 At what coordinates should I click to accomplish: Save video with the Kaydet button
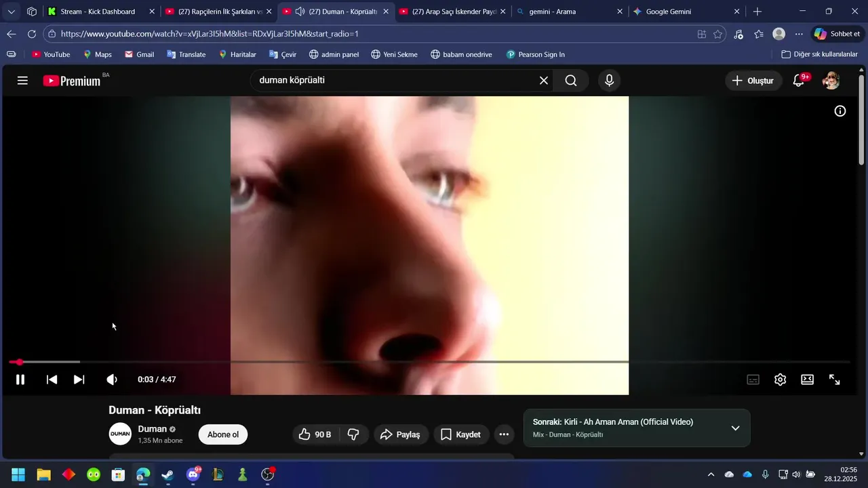pos(461,434)
